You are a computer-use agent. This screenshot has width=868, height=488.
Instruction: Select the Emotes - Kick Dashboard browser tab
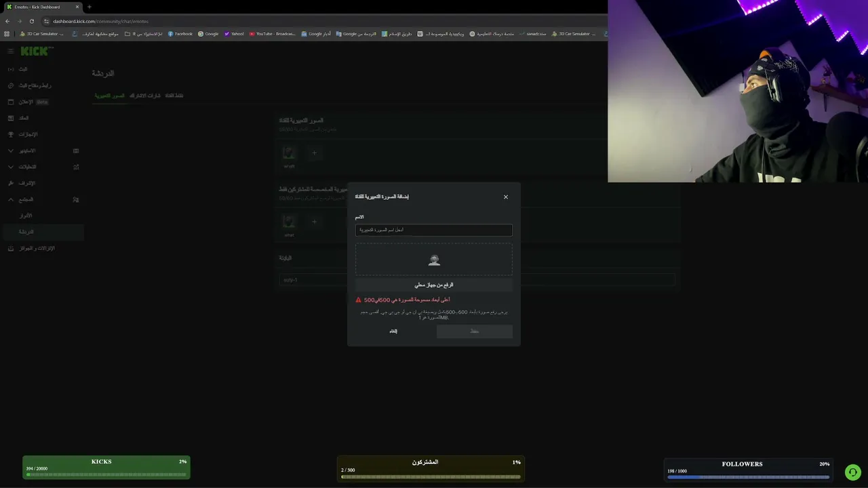point(42,7)
